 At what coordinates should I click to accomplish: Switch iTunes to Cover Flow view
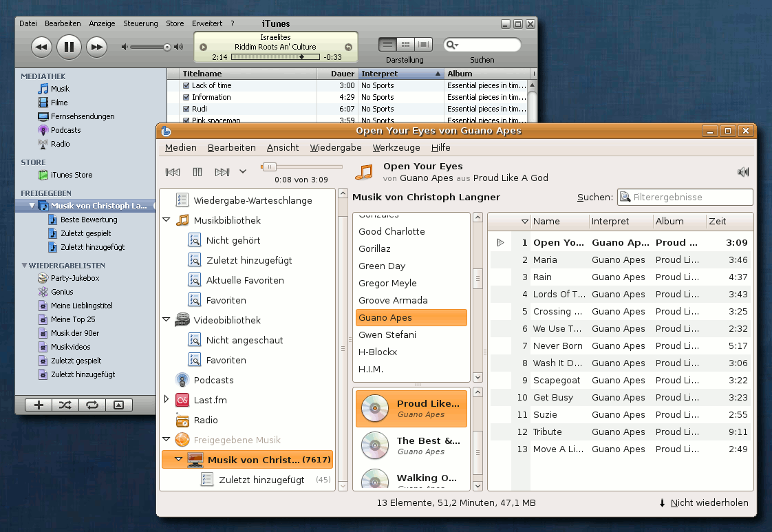(423, 44)
